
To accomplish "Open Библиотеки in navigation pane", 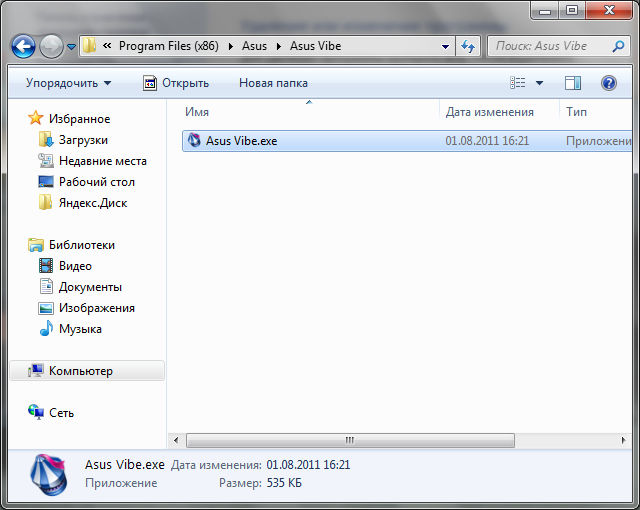I will (x=82, y=245).
